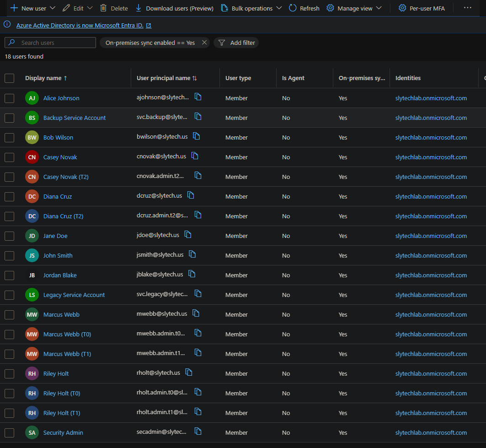Click the info icon on Entra ID banner
Screen dimensions: 486x448
[7, 24]
